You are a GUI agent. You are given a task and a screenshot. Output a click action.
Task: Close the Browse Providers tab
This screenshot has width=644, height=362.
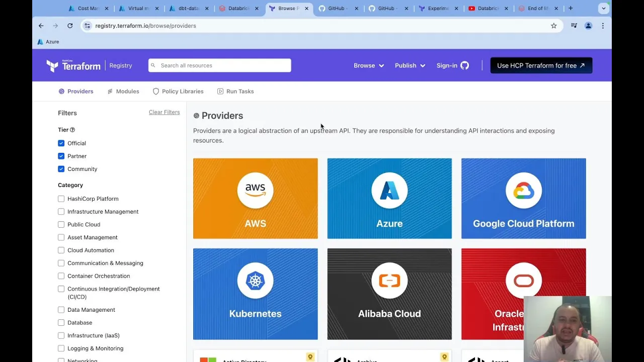[x=306, y=9]
